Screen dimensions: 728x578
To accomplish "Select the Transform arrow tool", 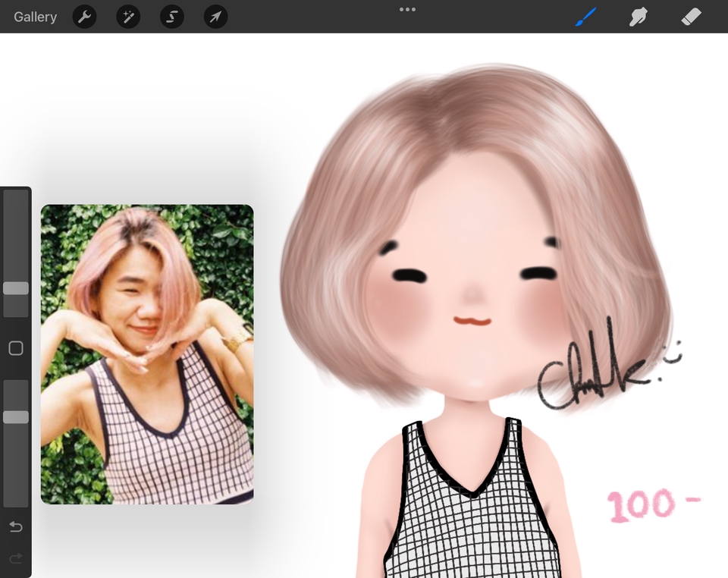I will coord(216,17).
